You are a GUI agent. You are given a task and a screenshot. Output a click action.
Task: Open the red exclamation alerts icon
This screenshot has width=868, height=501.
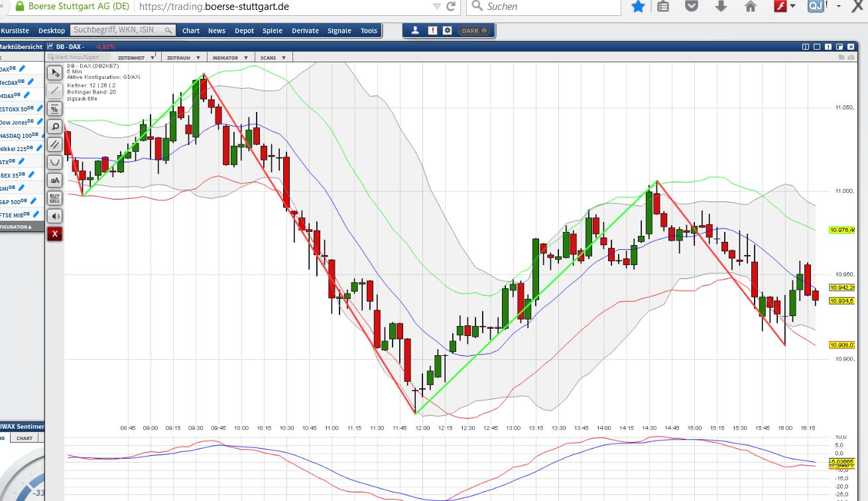(432, 30)
